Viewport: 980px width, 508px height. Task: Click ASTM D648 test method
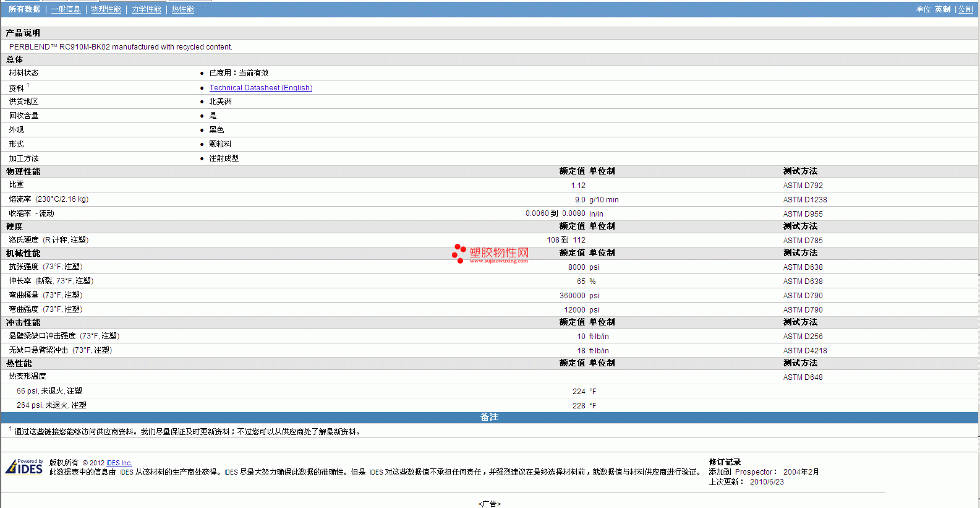coord(803,377)
